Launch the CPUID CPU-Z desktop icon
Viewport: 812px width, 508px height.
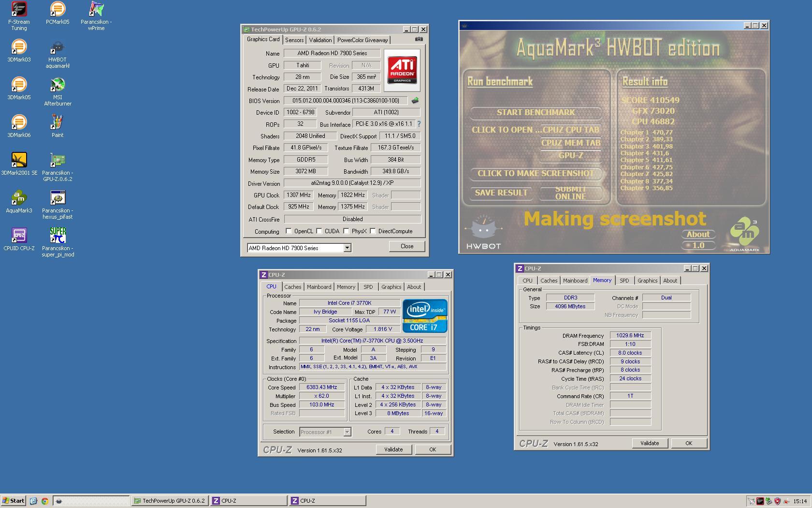(x=19, y=240)
